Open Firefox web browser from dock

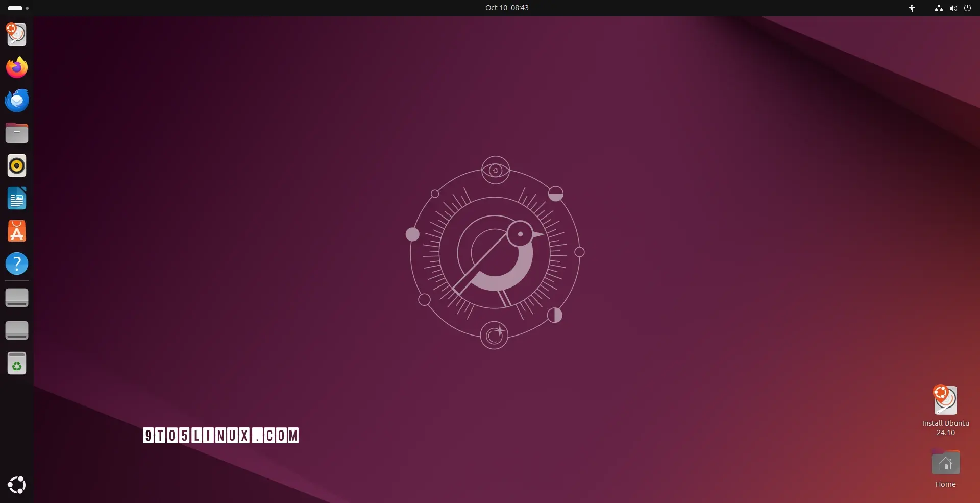click(x=16, y=67)
